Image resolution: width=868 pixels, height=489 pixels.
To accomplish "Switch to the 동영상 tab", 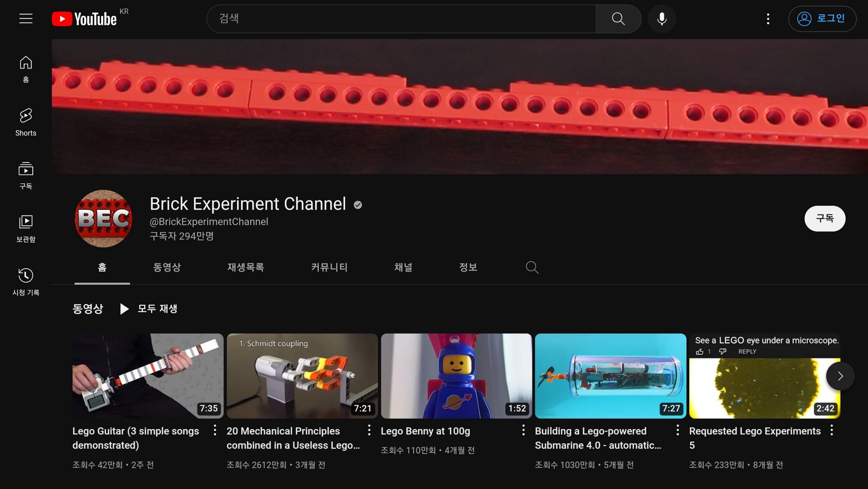I will tap(167, 267).
